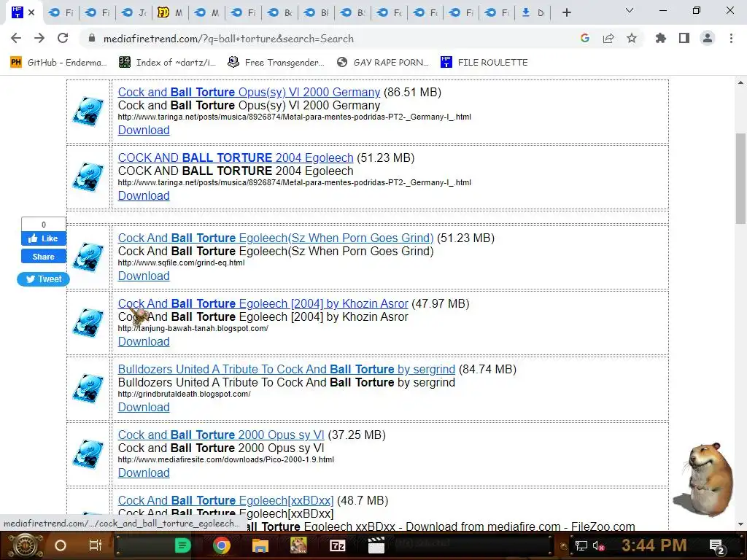View site security lock info
The height and width of the screenshot is (560, 747).
pyautogui.click(x=92, y=39)
